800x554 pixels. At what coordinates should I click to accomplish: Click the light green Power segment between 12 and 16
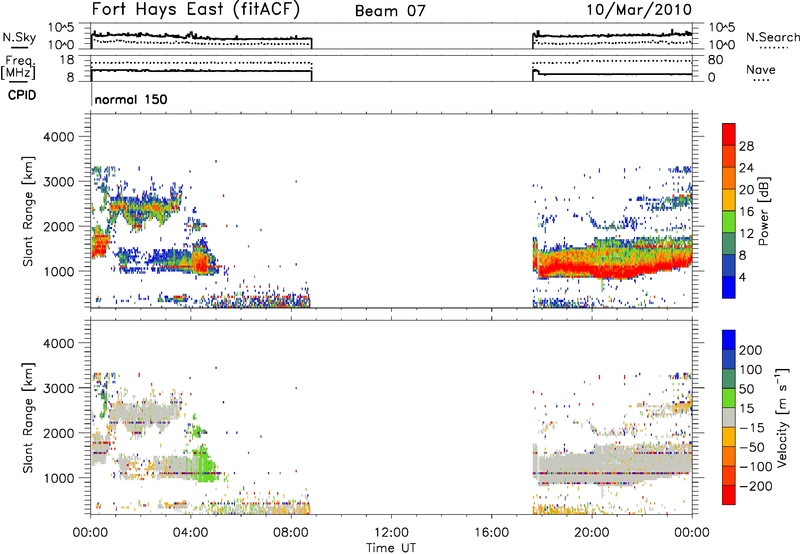[x=729, y=222]
